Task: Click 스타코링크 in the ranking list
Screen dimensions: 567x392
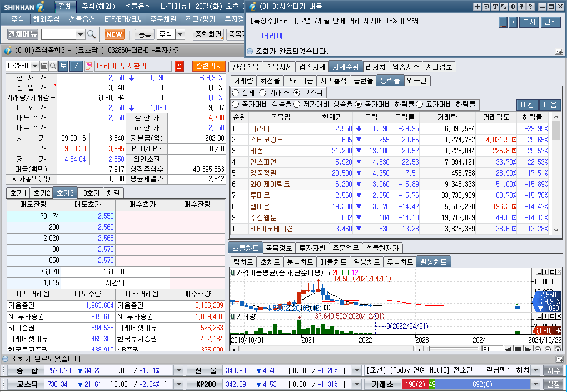Action: coord(266,140)
